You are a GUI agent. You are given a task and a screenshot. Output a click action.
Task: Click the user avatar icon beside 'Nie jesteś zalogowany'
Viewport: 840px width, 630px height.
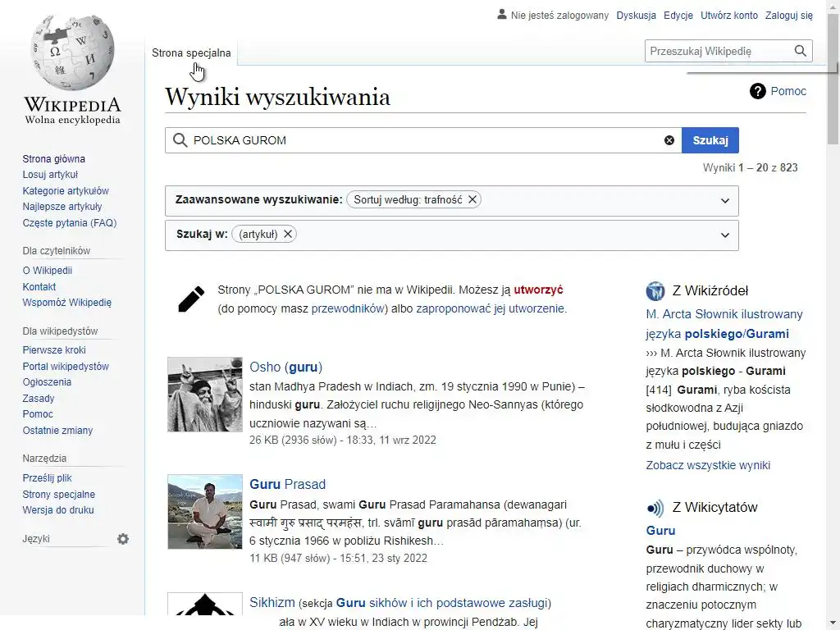501,15
